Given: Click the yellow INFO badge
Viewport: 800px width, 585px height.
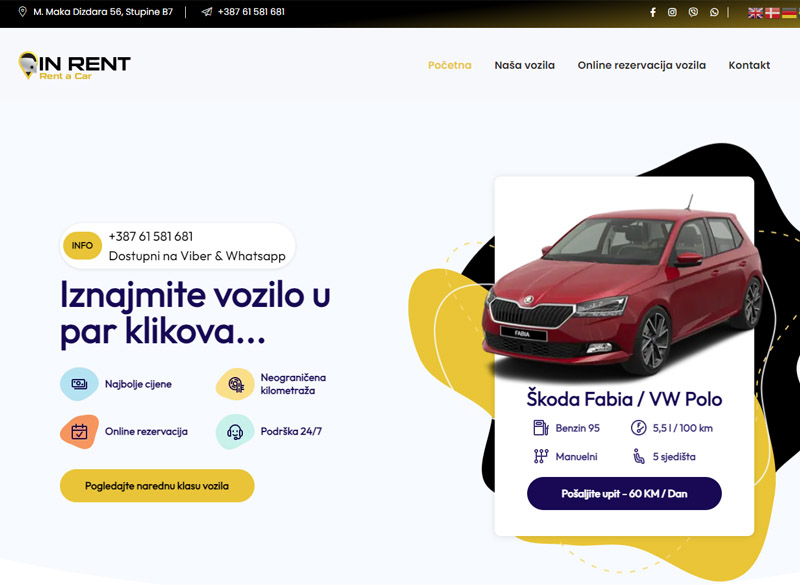Looking at the screenshot, I should tap(82, 245).
